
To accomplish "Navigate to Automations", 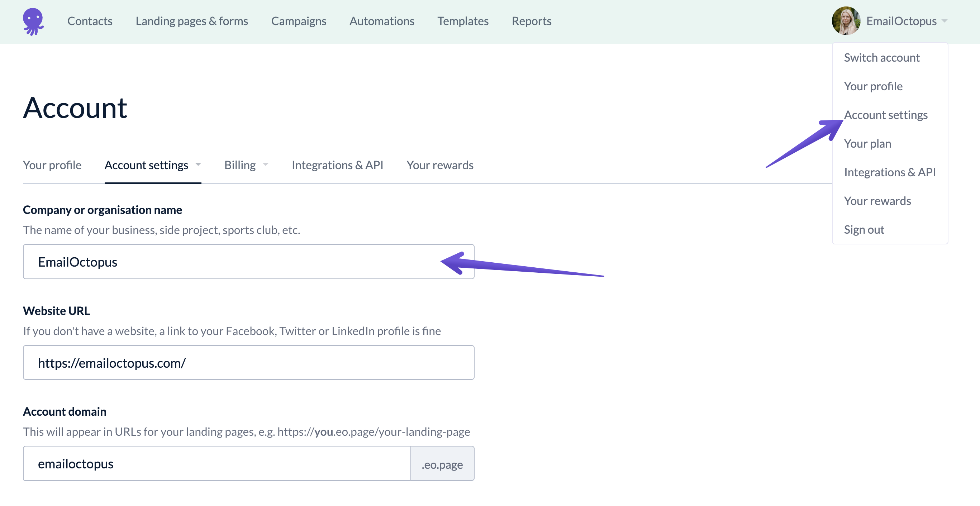I will (382, 21).
